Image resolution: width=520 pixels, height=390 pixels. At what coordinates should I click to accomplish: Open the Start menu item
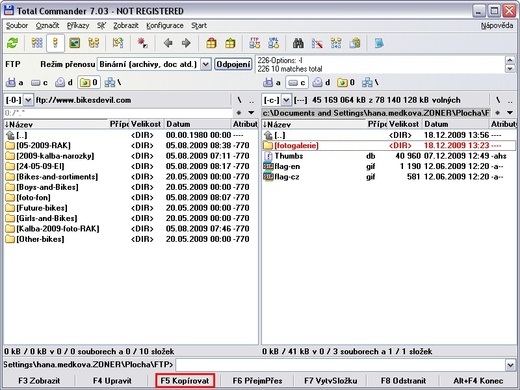199,26
